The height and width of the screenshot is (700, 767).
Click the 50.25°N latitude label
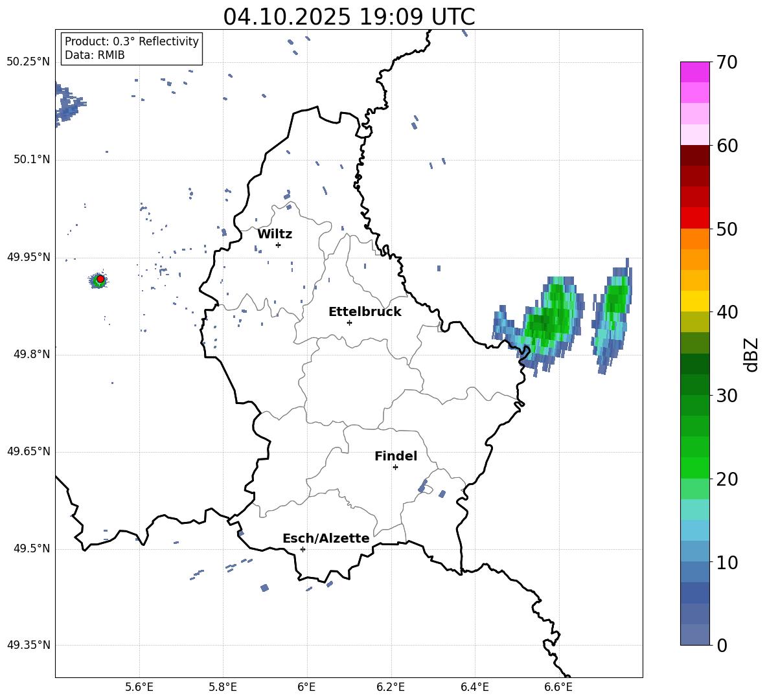pos(29,62)
